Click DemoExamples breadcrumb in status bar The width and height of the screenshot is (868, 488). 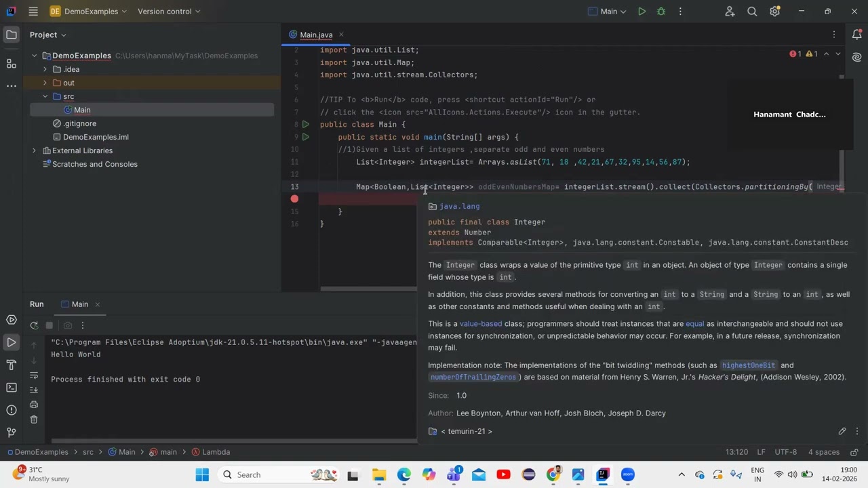[x=41, y=452]
